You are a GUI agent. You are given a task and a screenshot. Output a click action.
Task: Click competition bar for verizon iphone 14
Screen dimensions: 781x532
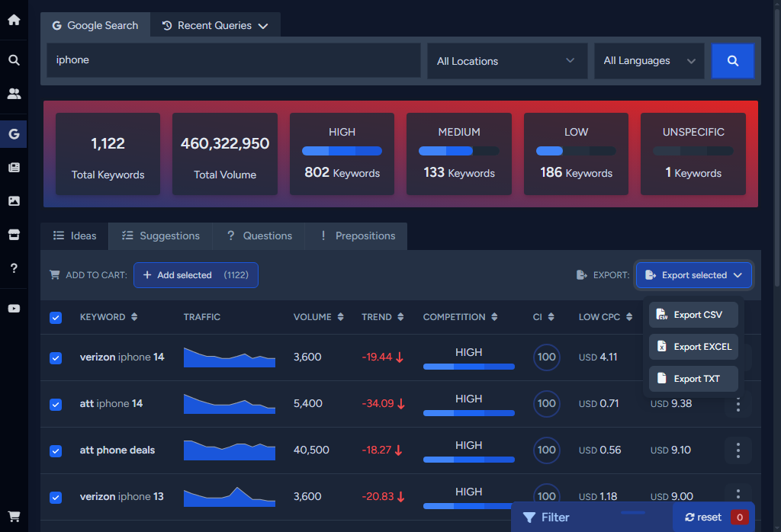[x=469, y=367]
